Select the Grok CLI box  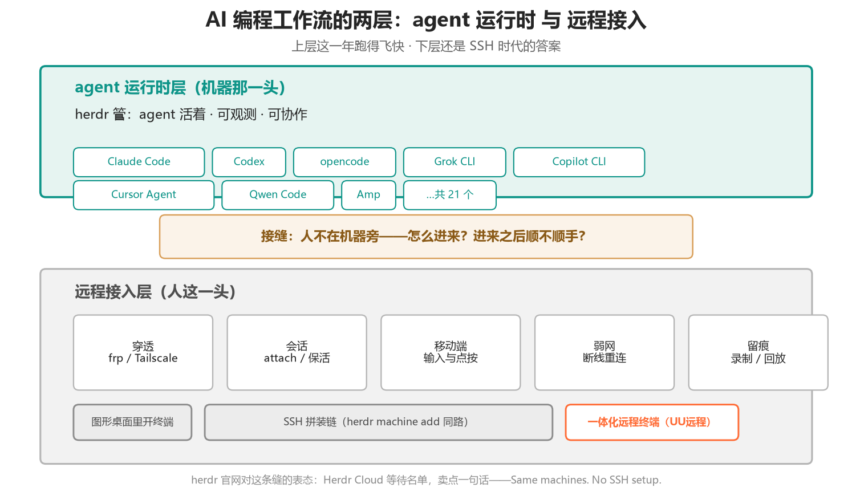(x=455, y=162)
